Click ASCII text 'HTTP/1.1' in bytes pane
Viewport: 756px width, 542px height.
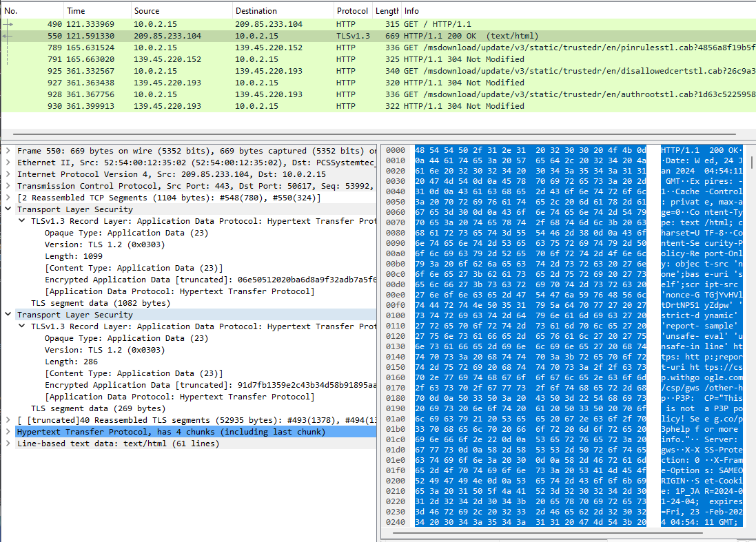pos(680,150)
